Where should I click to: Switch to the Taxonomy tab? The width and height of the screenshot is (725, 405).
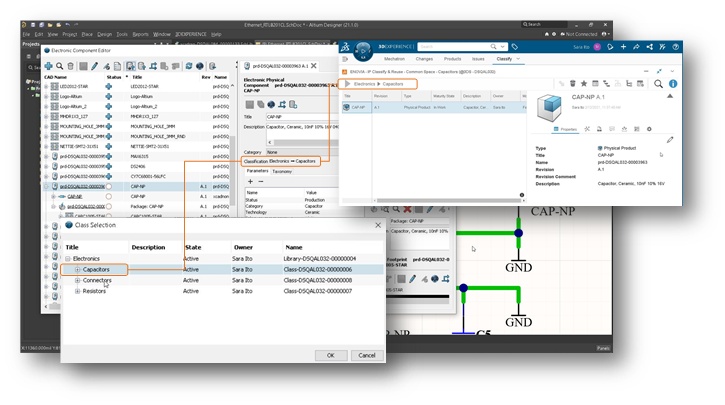click(x=282, y=172)
